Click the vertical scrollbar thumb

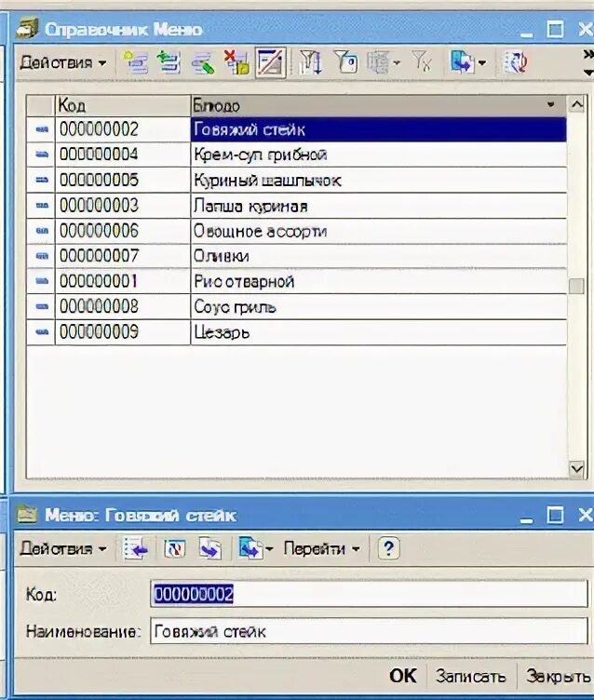576,286
